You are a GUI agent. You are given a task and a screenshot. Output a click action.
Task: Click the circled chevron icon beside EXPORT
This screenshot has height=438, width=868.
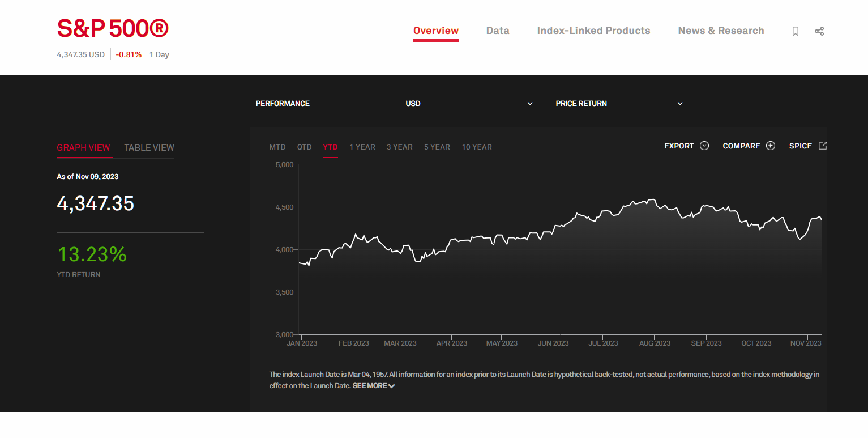(704, 146)
